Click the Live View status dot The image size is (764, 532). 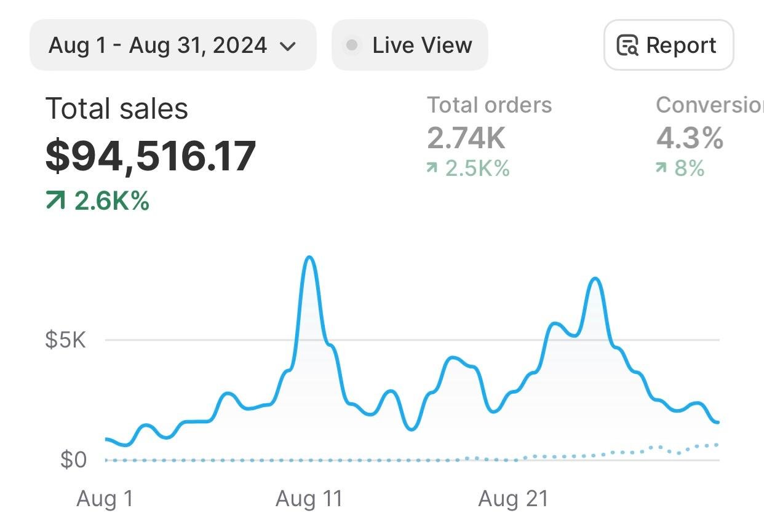tap(352, 45)
